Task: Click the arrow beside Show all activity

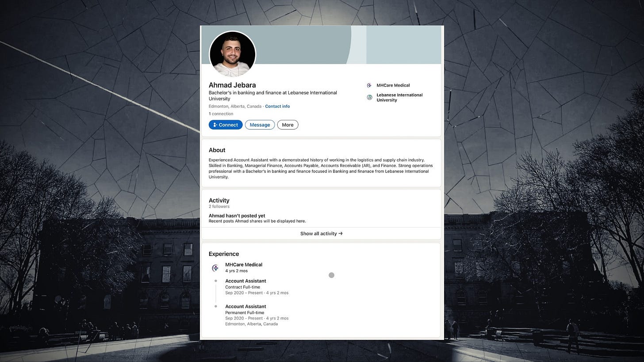Action: (x=340, y=233)
